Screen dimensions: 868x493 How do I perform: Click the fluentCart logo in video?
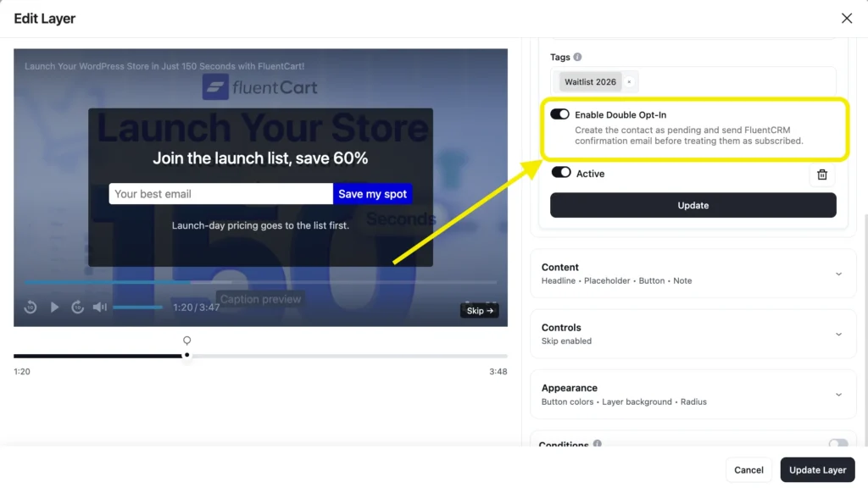[260, 87]
